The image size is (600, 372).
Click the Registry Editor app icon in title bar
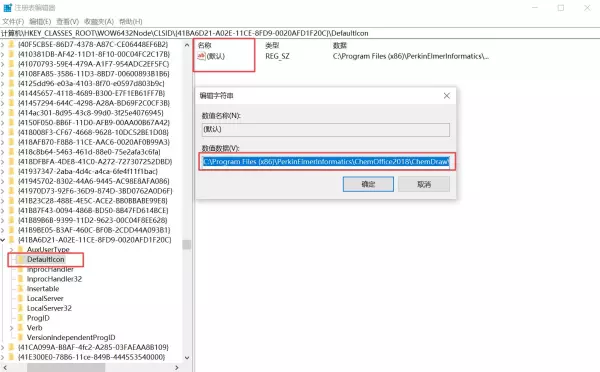[x=8, y=8]
